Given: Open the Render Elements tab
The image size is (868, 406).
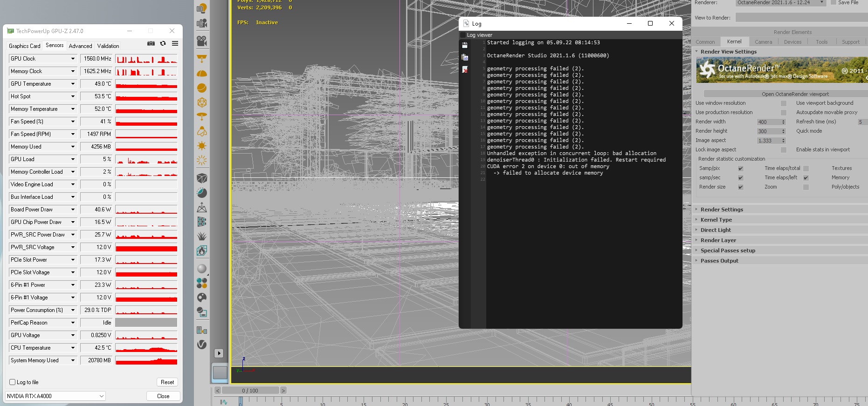Looking at the screenshot, I should 792,32.
